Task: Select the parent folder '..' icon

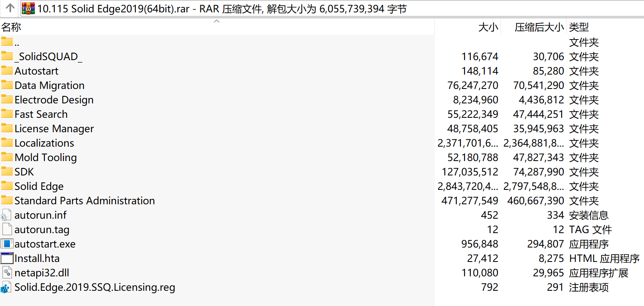Action: pyautogui.click(x=7, y=42)
